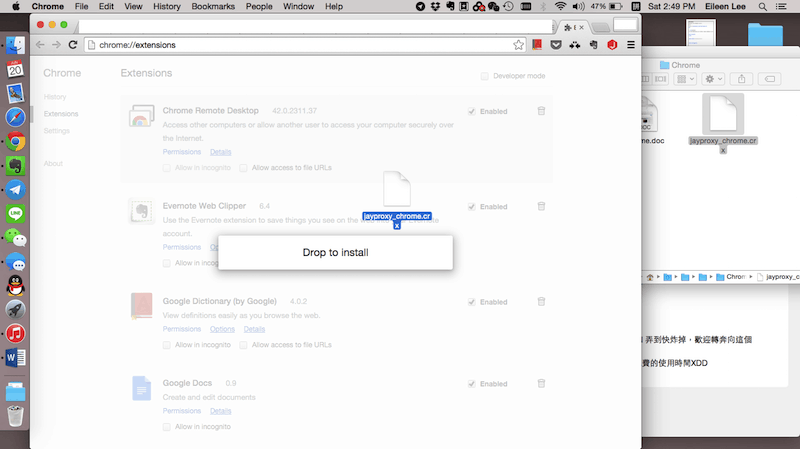The height and width of the screenshot is (449, 800).
Task: Open the Calendar app in the dock
Action: [x=15, y=69]
